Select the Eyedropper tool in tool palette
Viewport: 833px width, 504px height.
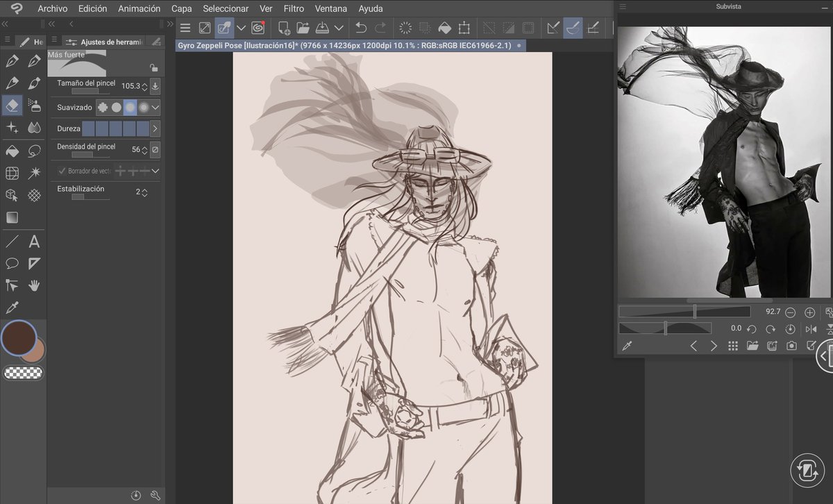12,307
